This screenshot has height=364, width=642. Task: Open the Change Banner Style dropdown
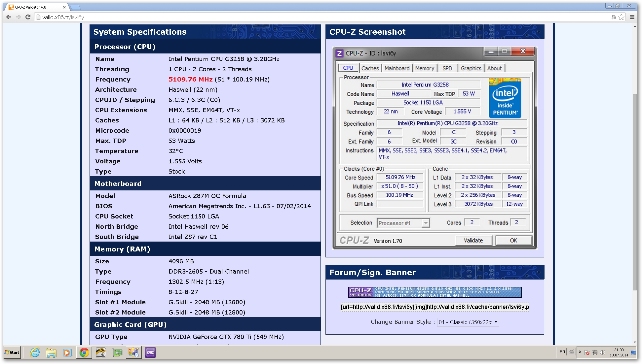click(468, 322)
